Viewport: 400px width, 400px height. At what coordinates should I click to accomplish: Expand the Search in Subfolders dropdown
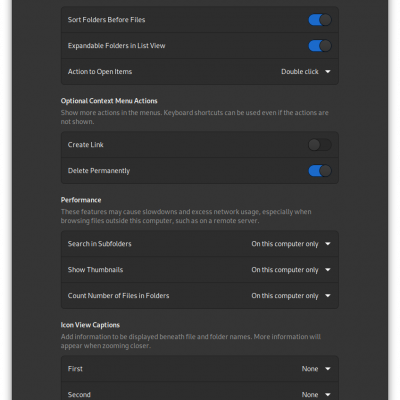click(291, 244)
